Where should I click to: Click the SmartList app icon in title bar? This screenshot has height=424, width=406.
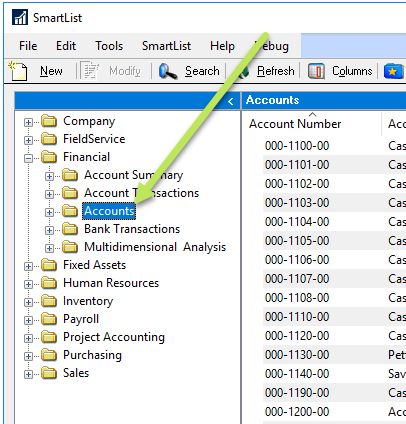point(20,17)
